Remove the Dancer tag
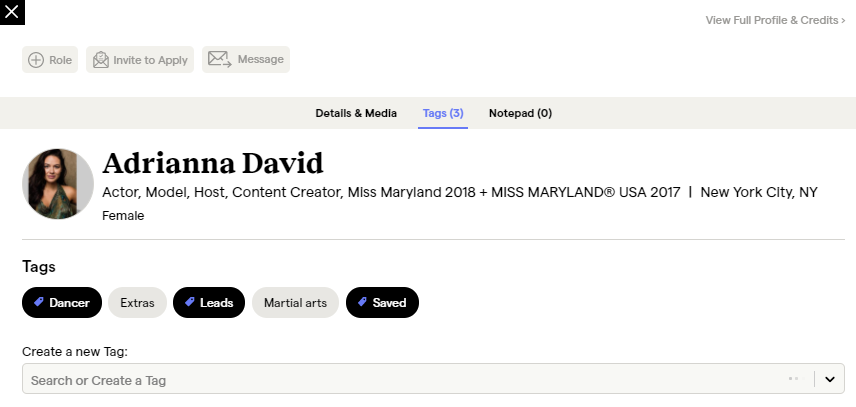Screen dimensions: 856x407 [62, 303]
